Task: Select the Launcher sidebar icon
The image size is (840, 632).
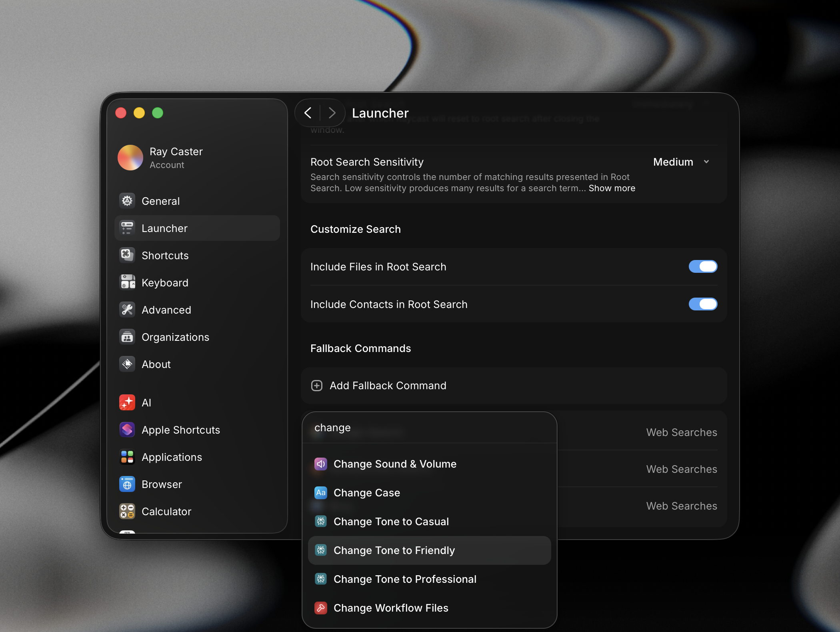Action: [x=127, y=228]
